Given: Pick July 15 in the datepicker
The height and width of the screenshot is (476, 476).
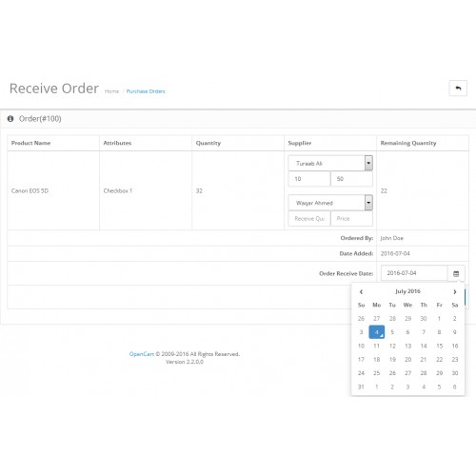Looking at the screenshot, I should click(439, 346).
